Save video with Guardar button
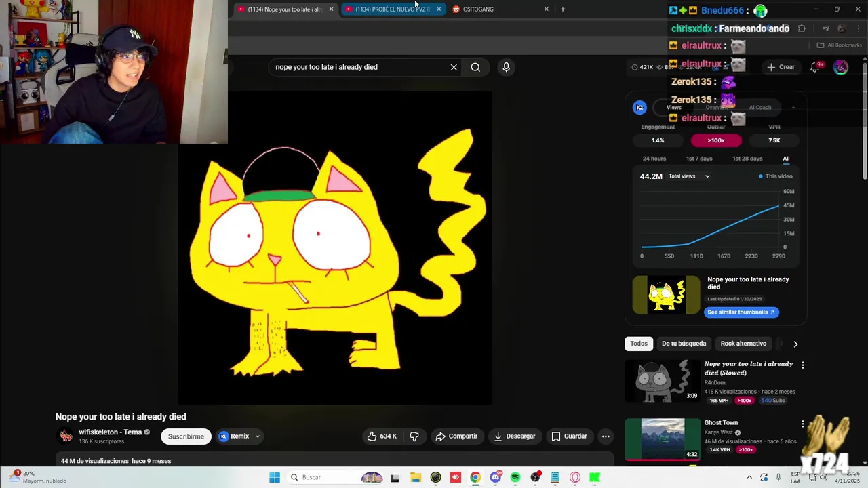Viewport: 868px width, 488px height. 569,436
